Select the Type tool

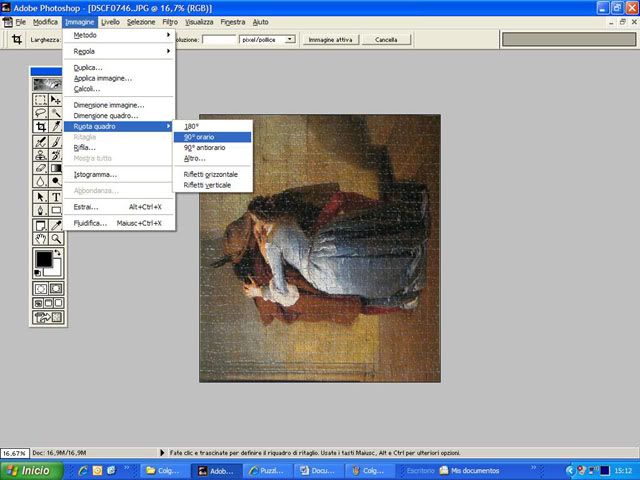coord(56,197)
